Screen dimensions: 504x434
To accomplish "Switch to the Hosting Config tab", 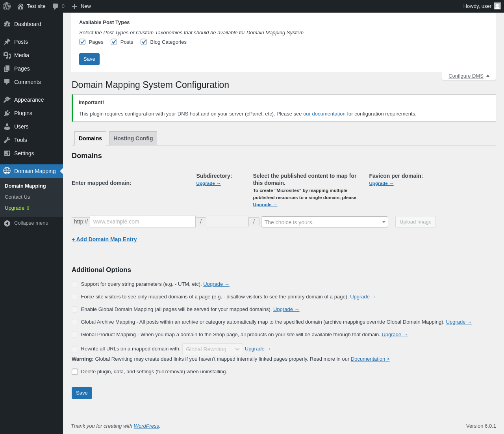I will [133, 138].
